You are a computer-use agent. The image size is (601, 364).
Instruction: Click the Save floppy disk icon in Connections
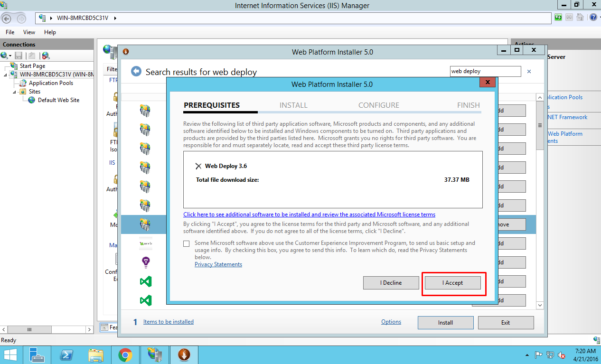(19, 56)
